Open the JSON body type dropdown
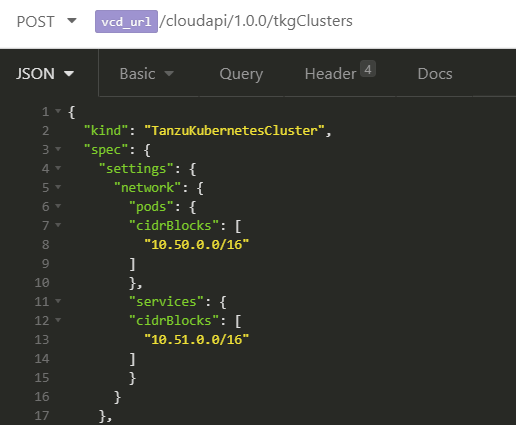 [45, 74]
